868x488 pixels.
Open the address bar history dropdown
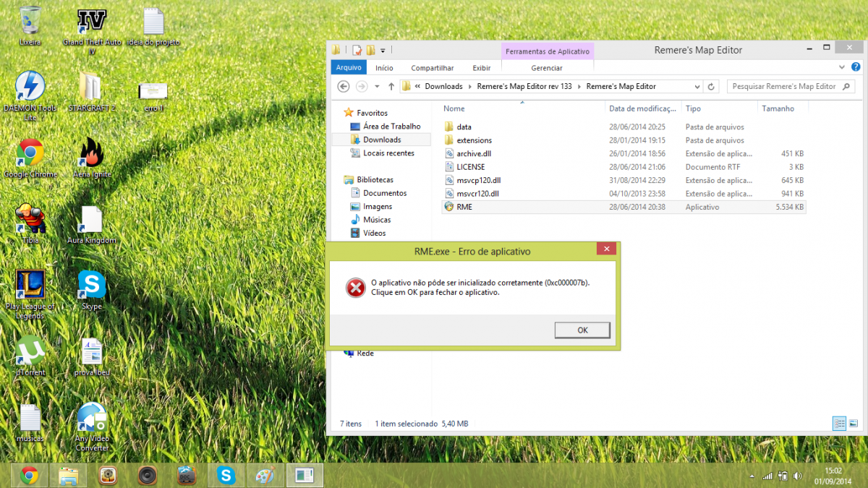point(697,87)
